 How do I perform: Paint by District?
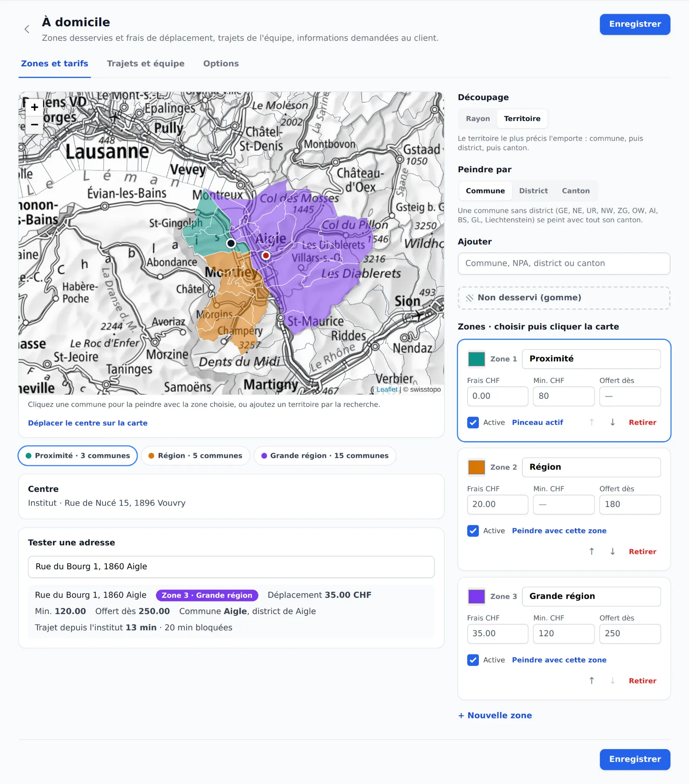click(x=533, y=191)
